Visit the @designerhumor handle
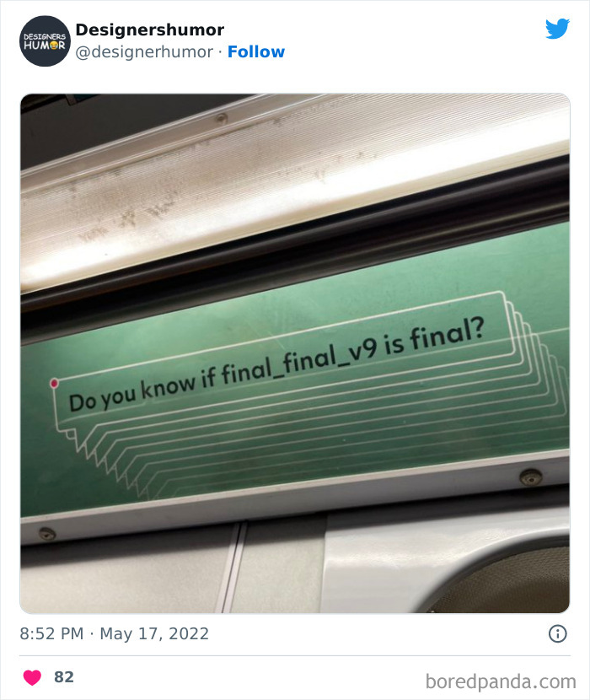Screen dimensions: 590x700 click(144, 51)
